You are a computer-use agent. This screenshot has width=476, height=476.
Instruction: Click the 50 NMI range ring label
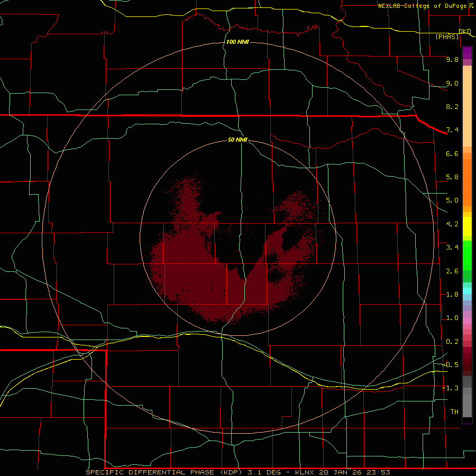(237, 140)
